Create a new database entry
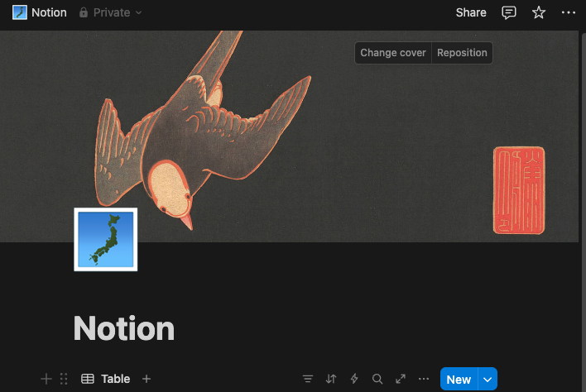This screenshot has width=586, height=392. pos(459,380)
